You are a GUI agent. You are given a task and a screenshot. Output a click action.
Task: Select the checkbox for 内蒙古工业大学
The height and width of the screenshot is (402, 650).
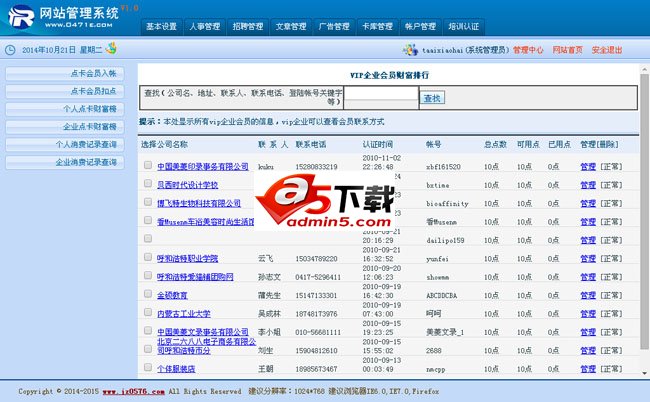(x=148, y=312)
